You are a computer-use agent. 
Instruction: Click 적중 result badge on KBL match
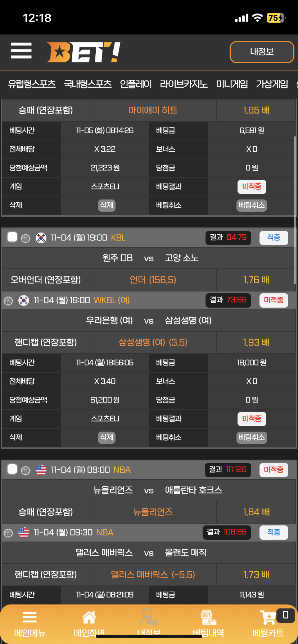click(x=274, y=238)
